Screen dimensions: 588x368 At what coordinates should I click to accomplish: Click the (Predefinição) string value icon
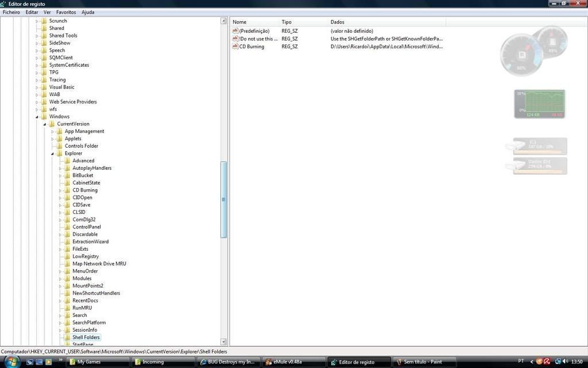pyautogui.click(x=235, y=31)
